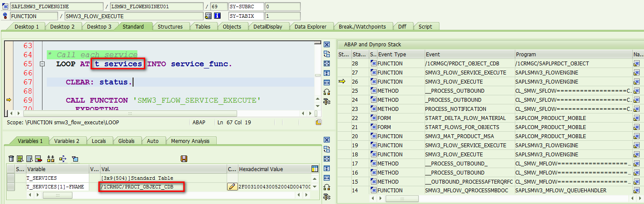This screenshot has width=644, height=204.
Task: Click line number 69 in code editor
Action: click(x=27, y=100)
